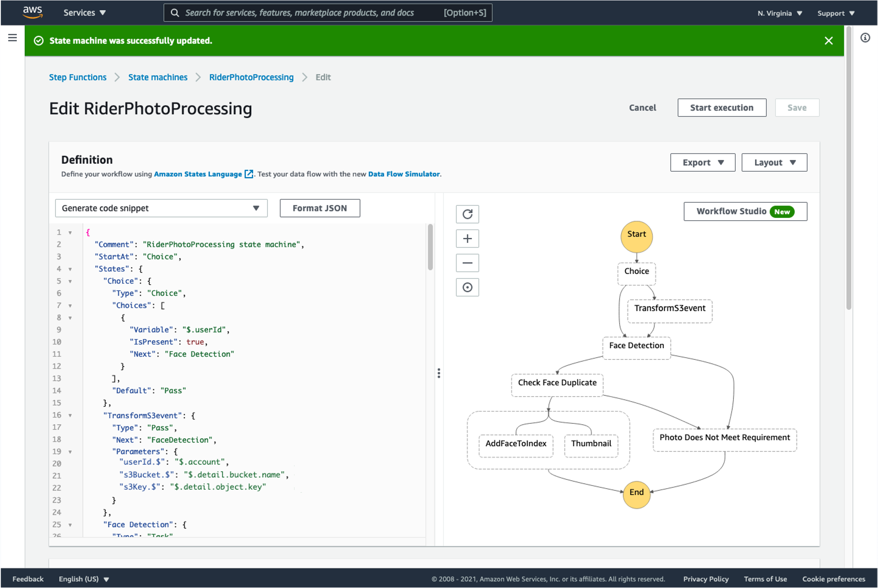
Task: Open the hamburger navigation menu
Action: 13,38
